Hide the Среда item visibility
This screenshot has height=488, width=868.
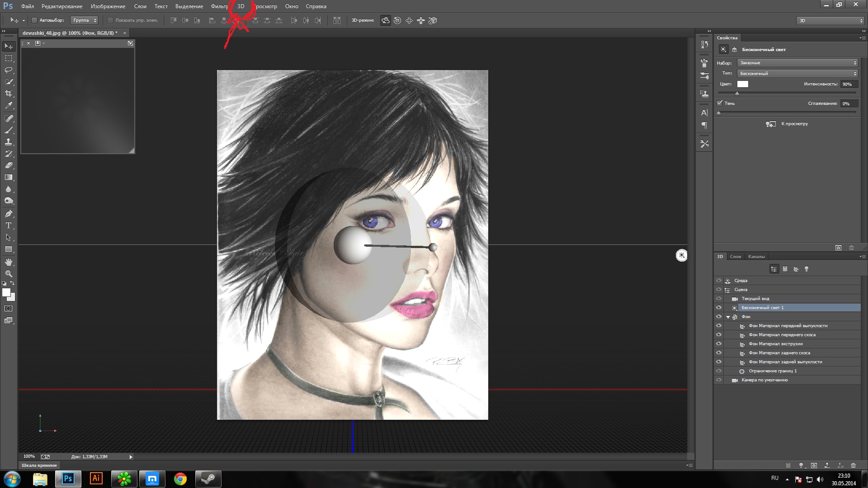point(719,281)
